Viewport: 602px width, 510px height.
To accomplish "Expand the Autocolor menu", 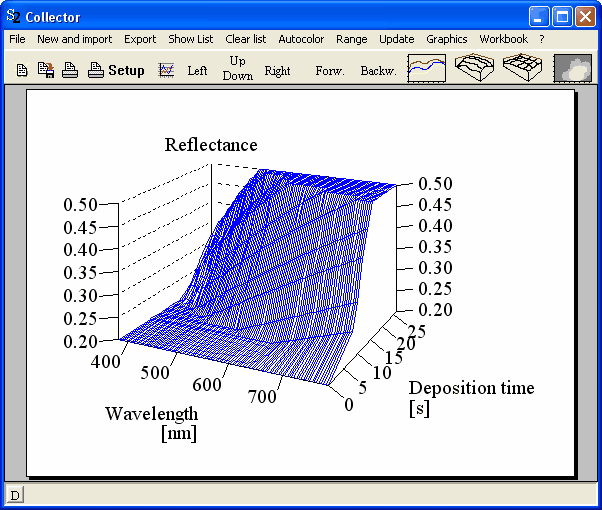I will pos(301,39).
